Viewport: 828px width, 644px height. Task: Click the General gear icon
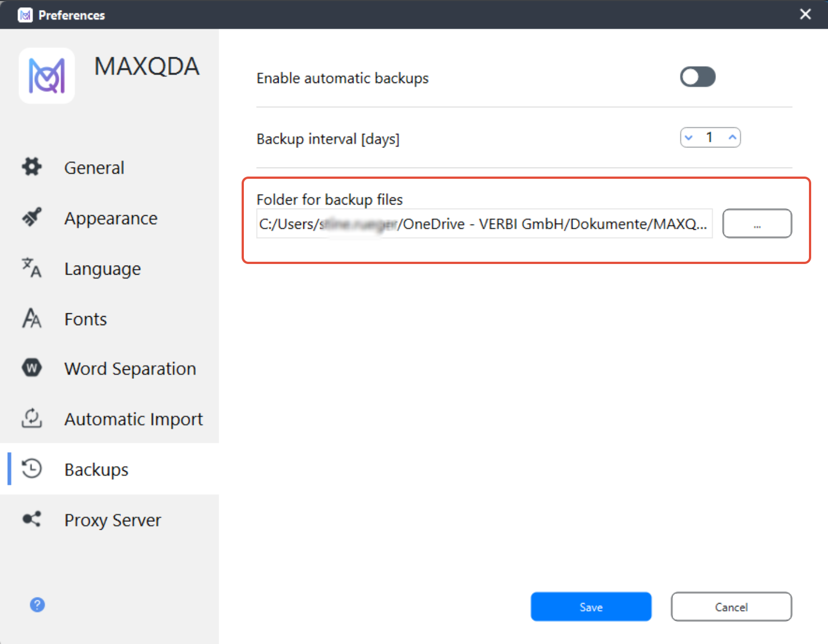coord(32,166)
